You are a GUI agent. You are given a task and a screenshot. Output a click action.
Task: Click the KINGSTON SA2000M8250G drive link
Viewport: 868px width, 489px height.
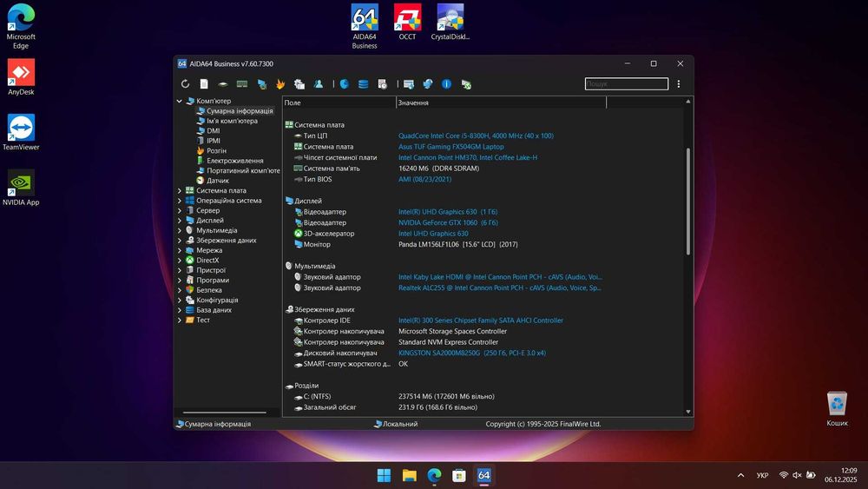pyautogui.click(x=472, y=353)
